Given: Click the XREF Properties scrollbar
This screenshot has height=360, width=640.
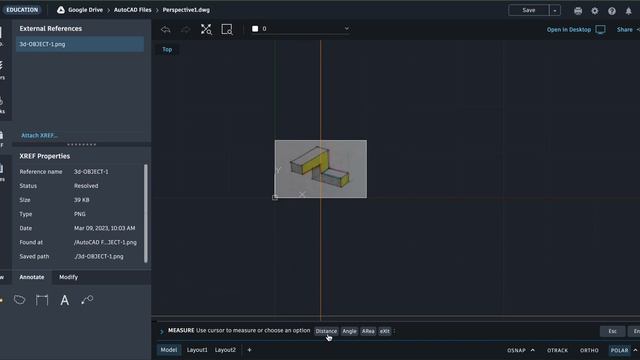Looking at the screenshot, I should coord(146,213).
